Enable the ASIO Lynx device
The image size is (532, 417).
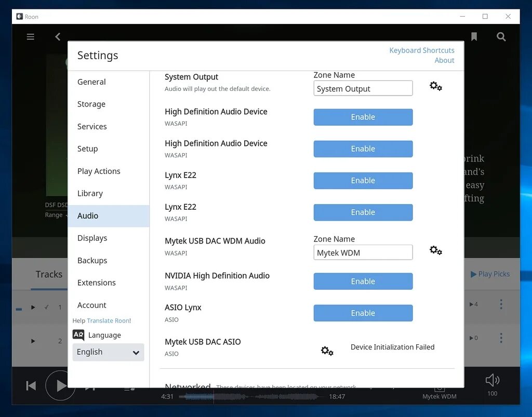(363, 313)
